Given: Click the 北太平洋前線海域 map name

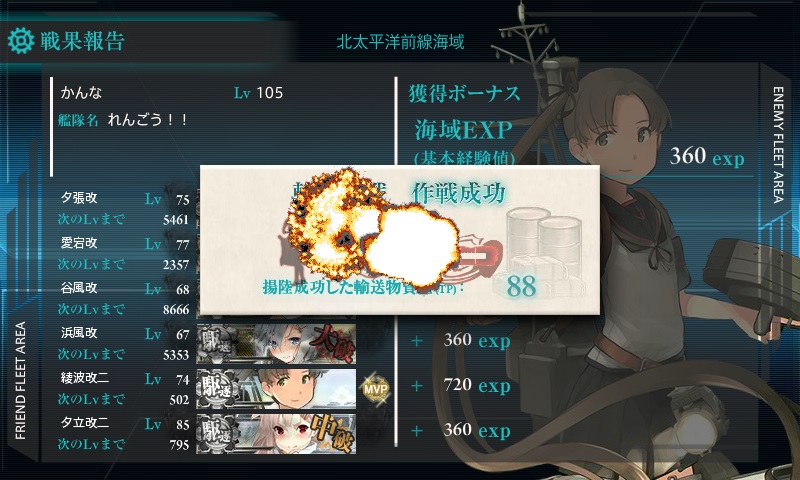Looking at the screenshot, I should point(401,42).
